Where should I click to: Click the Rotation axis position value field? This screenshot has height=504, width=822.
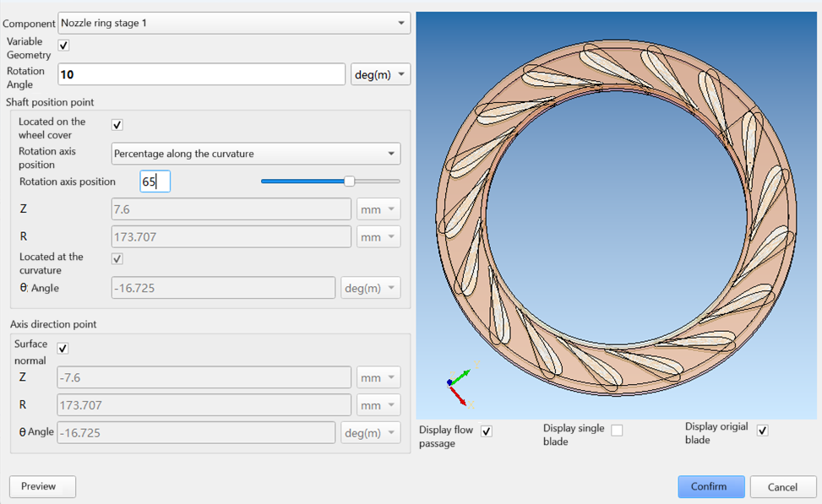[155, 181]
